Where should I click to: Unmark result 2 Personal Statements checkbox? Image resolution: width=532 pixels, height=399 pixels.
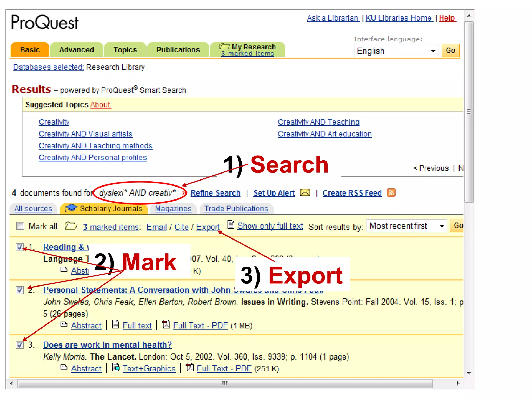20,290
